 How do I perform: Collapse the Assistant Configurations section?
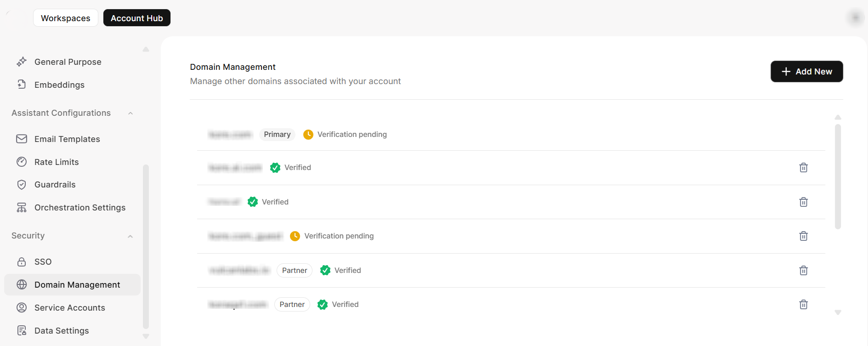point(130,113)
